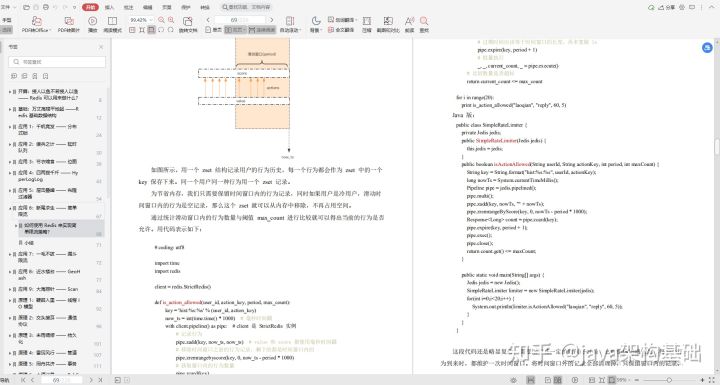Open the PDF to Office converter
This screenshot has height=385, width=720.
(x=36, y=24)
